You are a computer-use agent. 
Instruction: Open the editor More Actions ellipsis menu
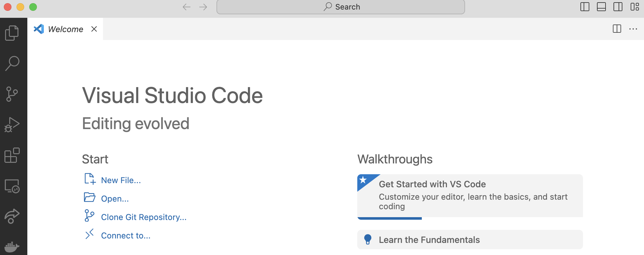633,29
